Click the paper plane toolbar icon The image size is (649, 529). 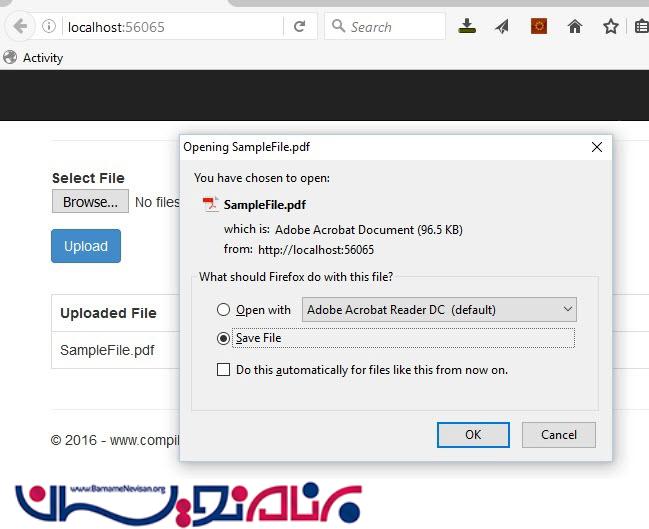tap(502, 27)
